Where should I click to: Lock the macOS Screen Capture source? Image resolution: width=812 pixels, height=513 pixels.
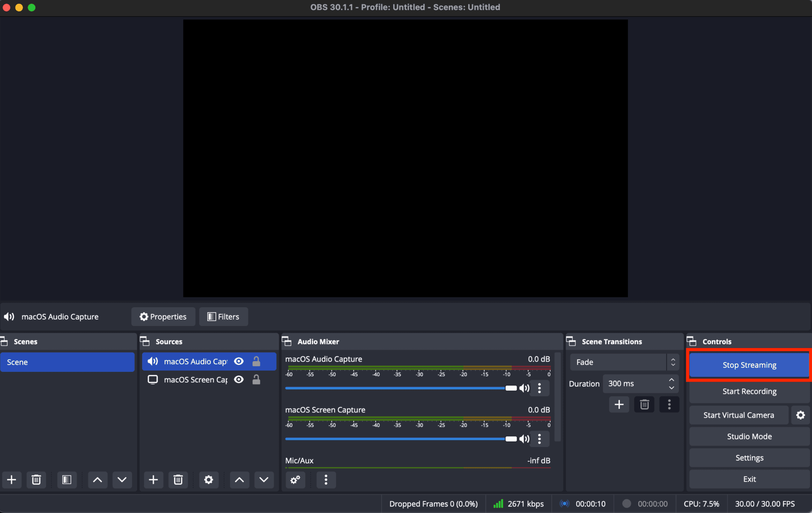[256, 380]
